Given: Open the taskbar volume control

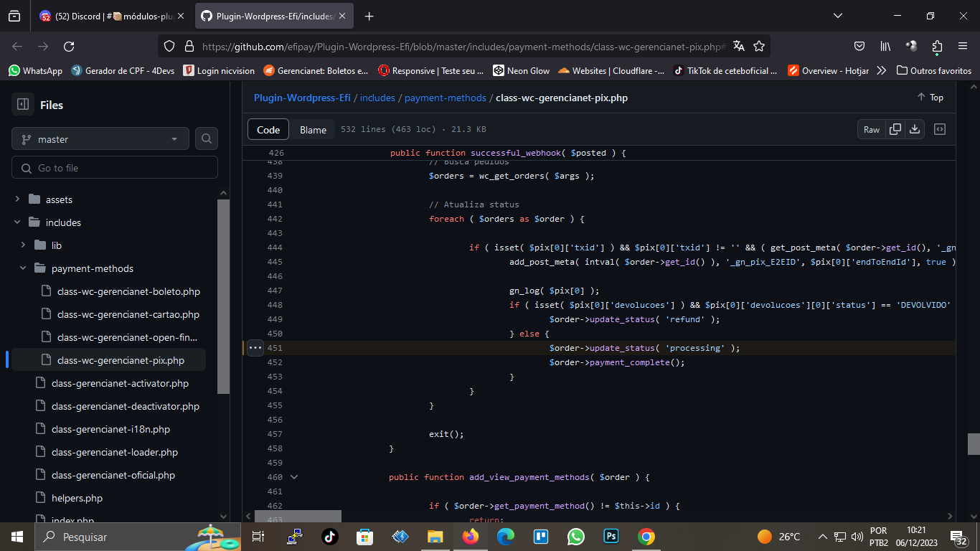Looking at the screenshot, I should 857,537.
